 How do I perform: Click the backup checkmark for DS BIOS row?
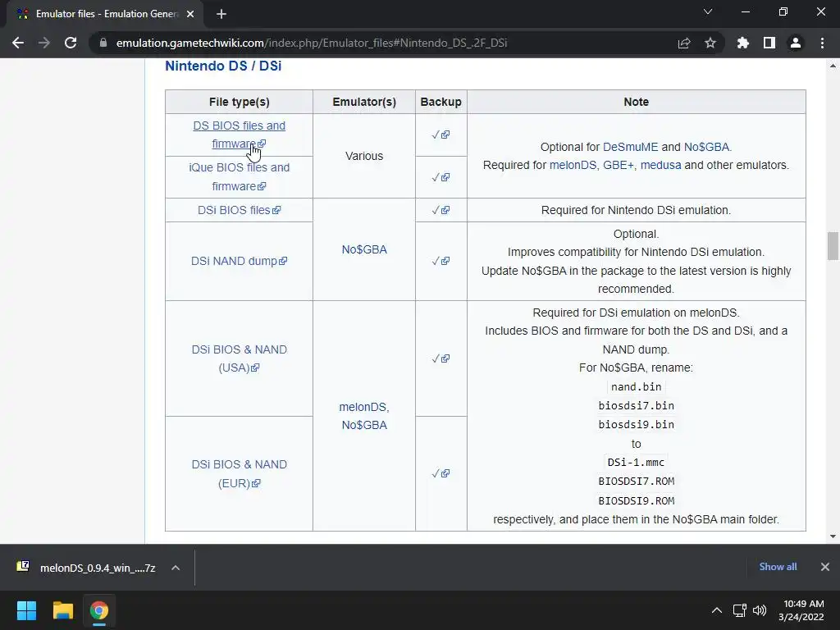click(441, 135)
